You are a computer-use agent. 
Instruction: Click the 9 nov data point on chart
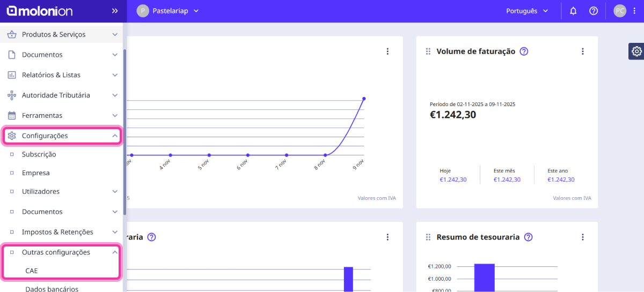pos(364,99)
